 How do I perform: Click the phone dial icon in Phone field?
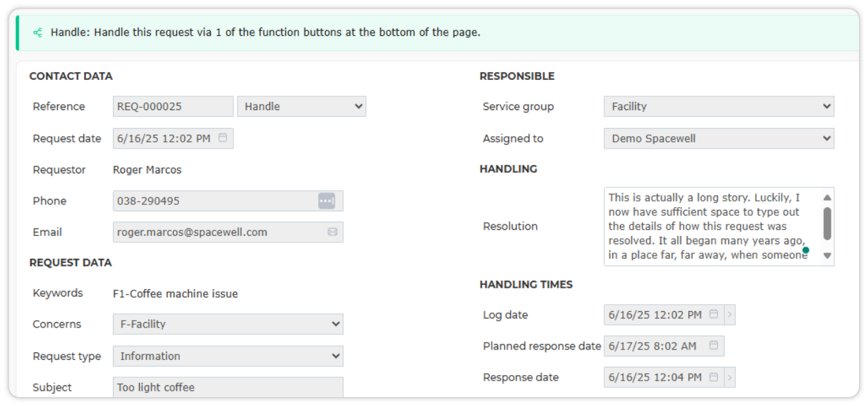tap(327, 201)
